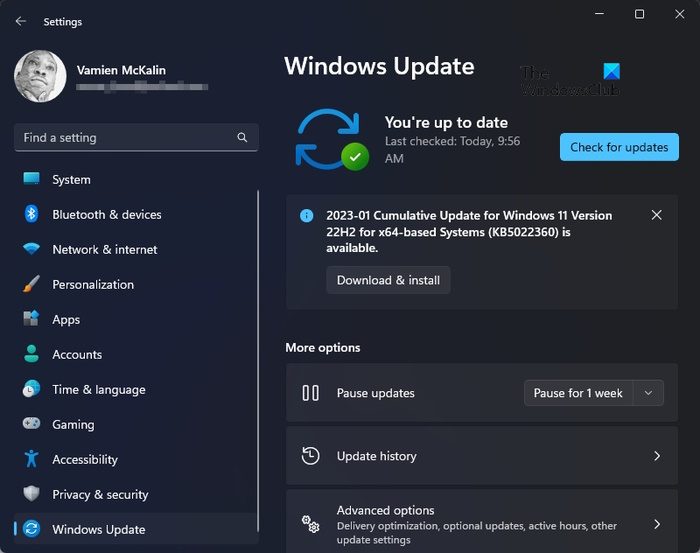This screenshot has height=553, width=700.
Task: Open Gaming settings
Action: click(135, 424)
